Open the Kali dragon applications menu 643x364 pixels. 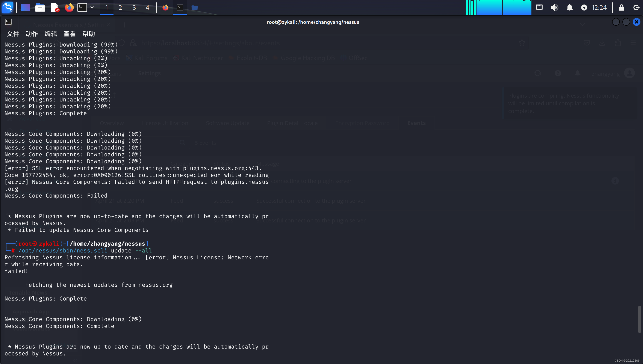coord(8,8)
